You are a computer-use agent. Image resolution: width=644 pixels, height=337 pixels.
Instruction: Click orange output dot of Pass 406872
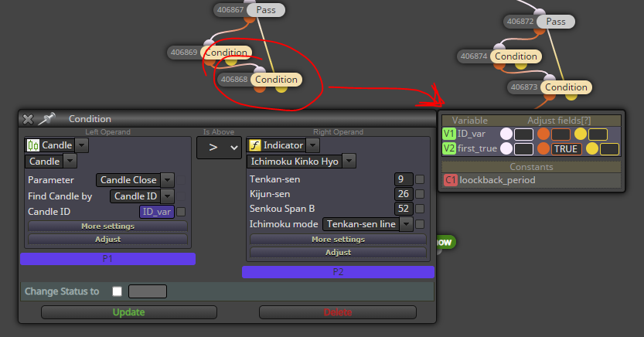540,30
